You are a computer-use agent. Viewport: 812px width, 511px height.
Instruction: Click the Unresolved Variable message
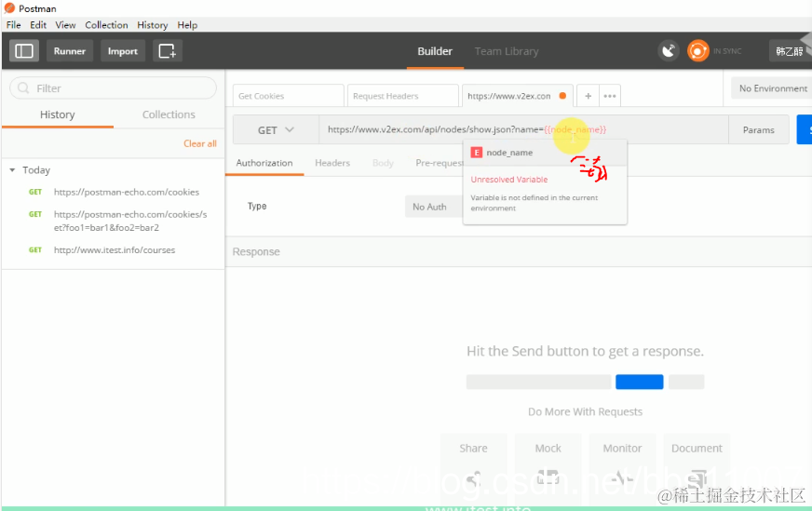click(x=509, y=179)
